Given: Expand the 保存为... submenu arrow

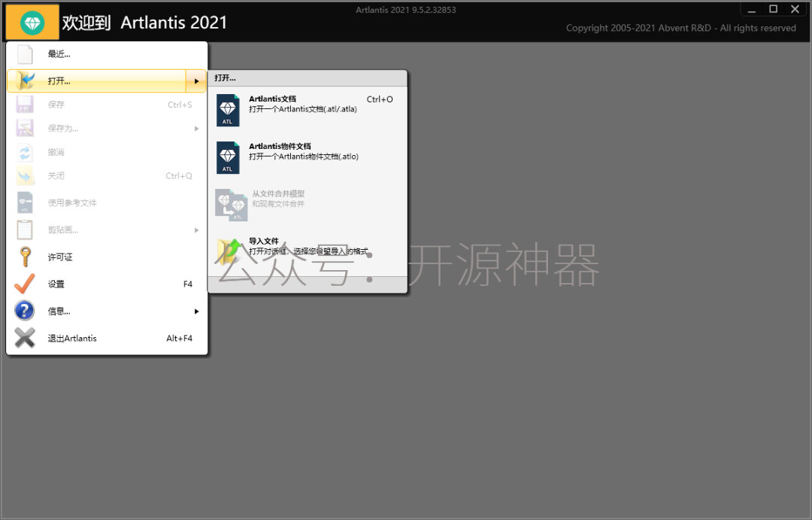Looking at the screenshot, I should tap(197, 129).
